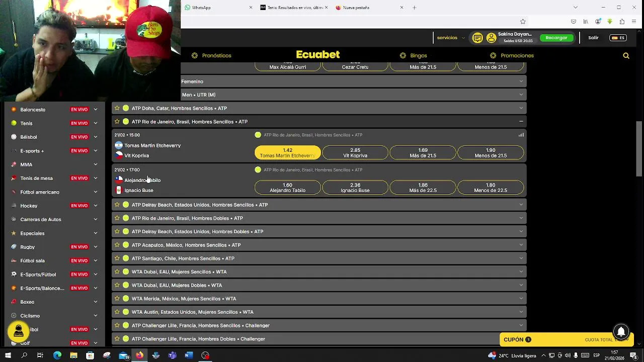
Task: Expand ATP Rio de Janeiro Hombres Dobles row
Action: (319, 218)
